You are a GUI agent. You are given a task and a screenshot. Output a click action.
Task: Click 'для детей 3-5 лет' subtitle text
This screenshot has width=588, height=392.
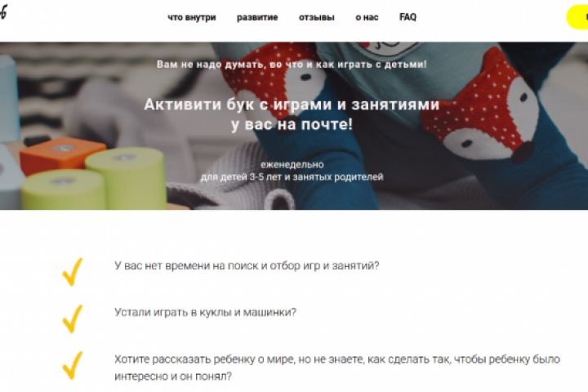coord(292,176)
